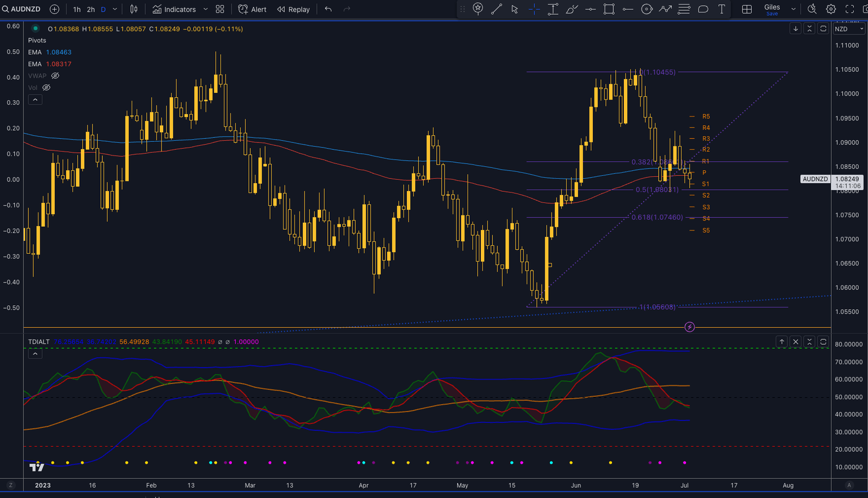868x498 pixels.
Task: Click the Save button under Giles layout
Action: click(x=771, y=14)
